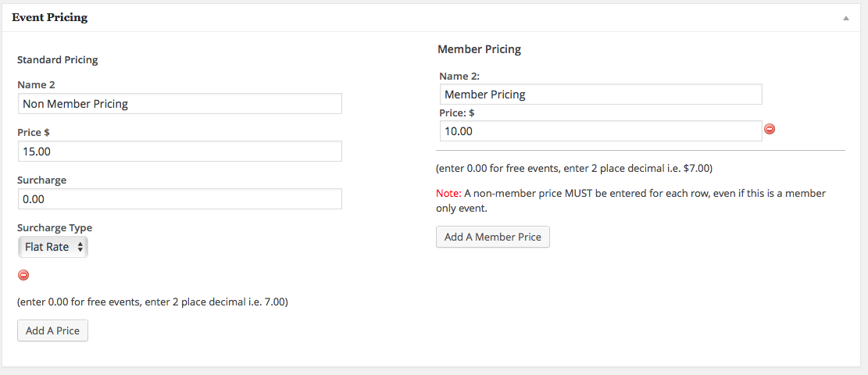Image resolution: width=868 pixels, height=375 pixels.
Task: Click the Name 2: label under Member Pricing
Action: (x=459, y=76)
